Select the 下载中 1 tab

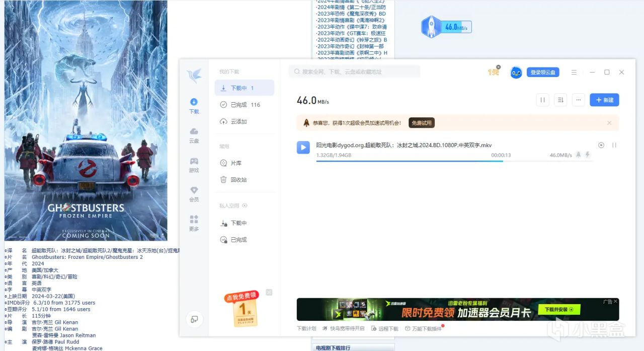245,88
